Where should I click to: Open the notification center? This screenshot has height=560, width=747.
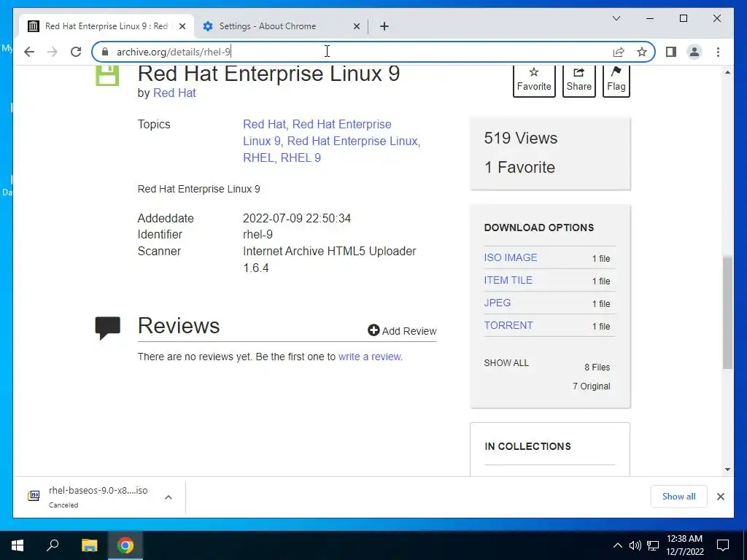point(723,545)
